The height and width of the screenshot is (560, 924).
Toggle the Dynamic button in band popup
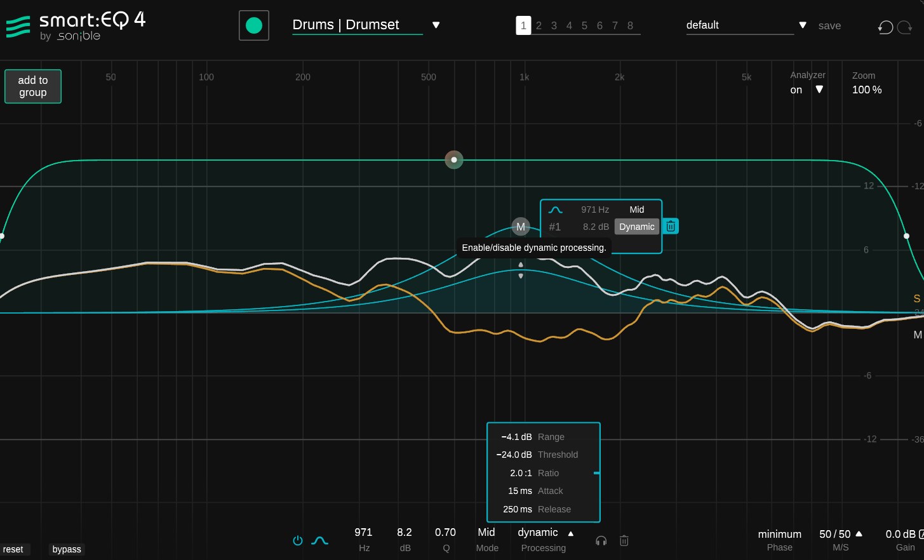coord(637,227)
